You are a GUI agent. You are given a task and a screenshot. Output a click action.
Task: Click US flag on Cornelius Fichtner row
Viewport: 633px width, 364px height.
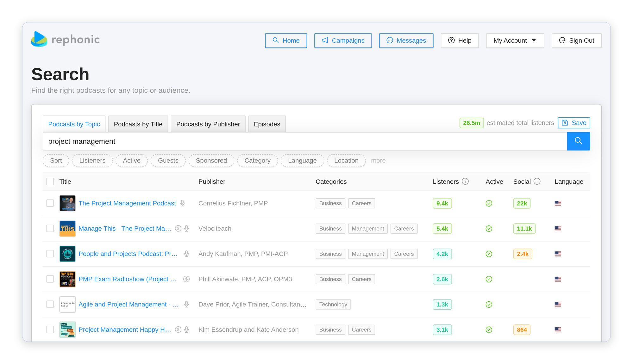(x=558, y=203)
